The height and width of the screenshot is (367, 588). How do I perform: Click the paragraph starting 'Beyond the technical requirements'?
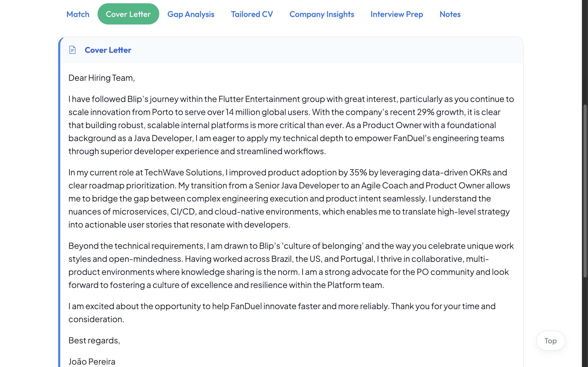[291, 265]
